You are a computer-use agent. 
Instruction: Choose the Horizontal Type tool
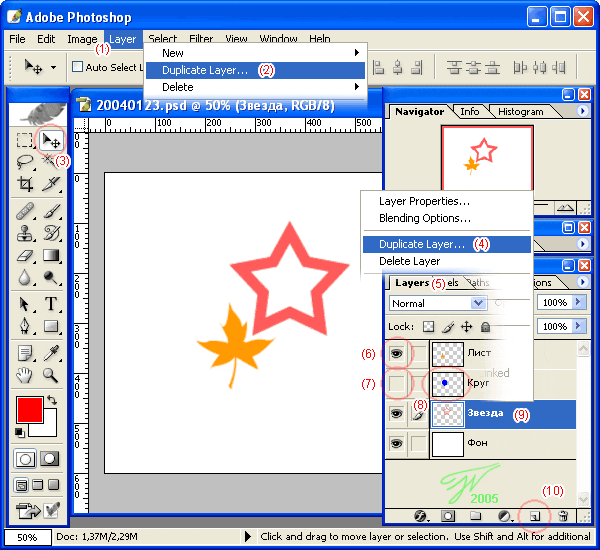(x=51, y=304)
